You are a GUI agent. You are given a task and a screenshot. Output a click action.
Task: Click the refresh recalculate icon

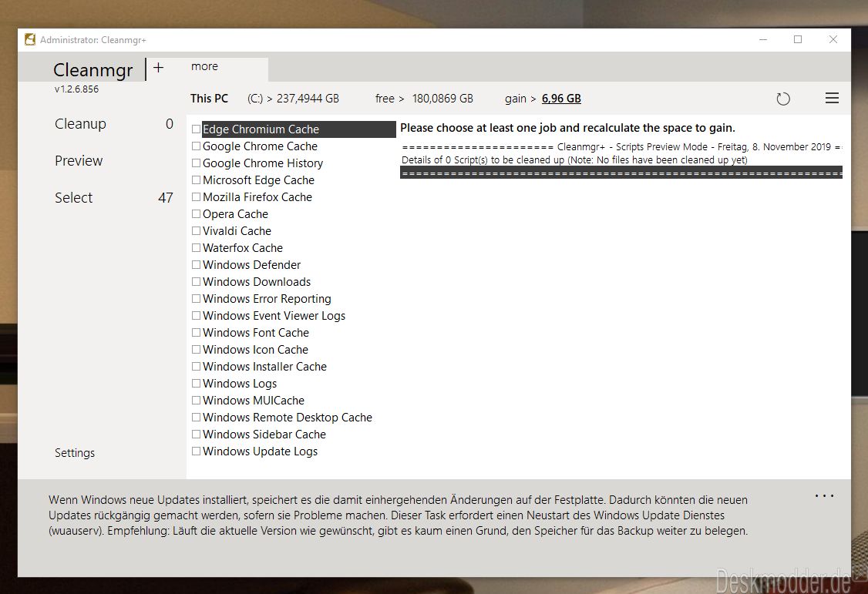coord(782,99)
